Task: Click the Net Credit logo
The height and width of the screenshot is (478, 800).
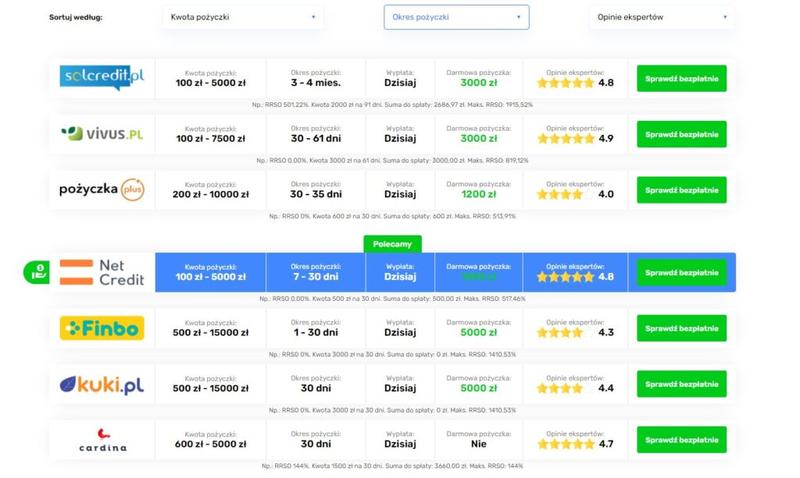Action: click(x=102, y=272)
